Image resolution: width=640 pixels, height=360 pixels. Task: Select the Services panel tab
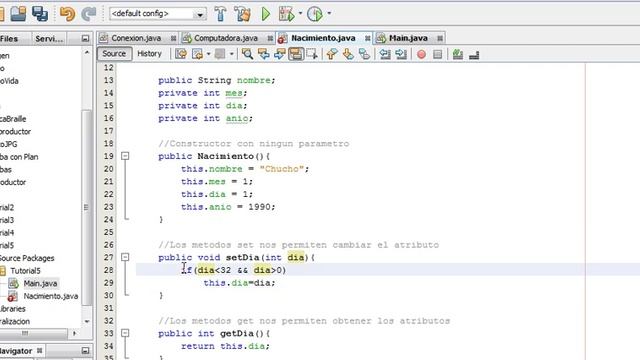tap(49, 39)
